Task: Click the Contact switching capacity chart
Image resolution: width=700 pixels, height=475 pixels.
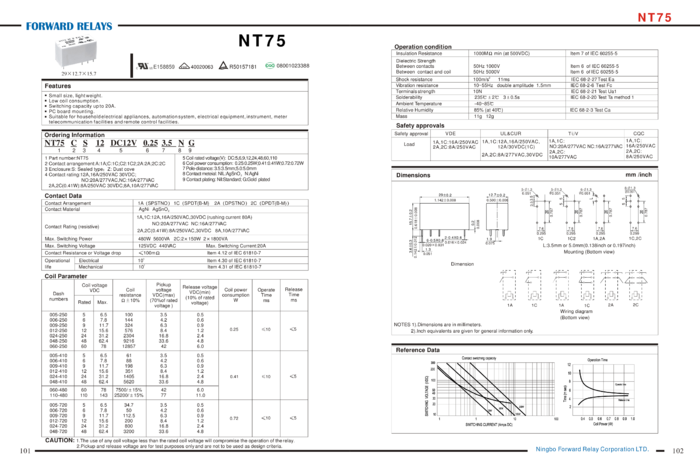Action: (x=491, y=392)
